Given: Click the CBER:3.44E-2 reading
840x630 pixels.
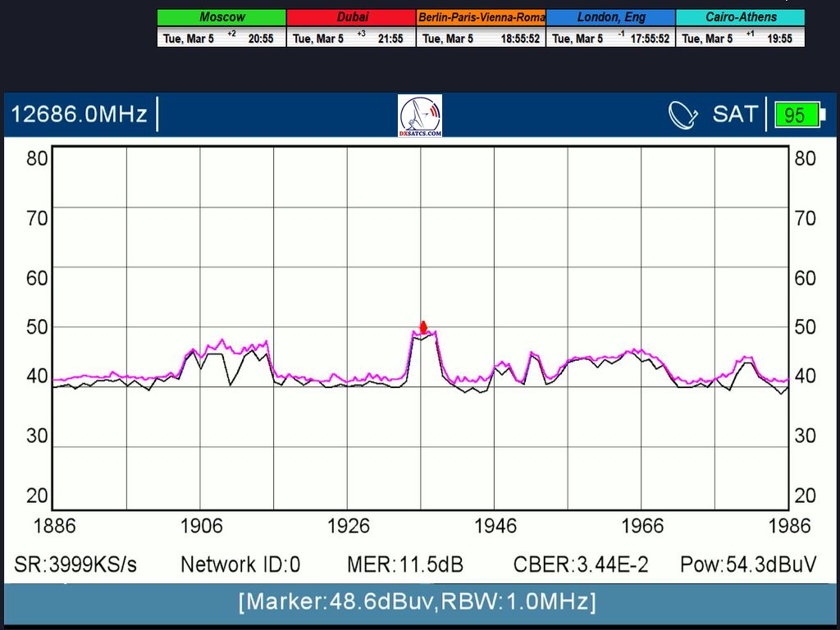Looking at the screenshot, I should tap(581, 564).
